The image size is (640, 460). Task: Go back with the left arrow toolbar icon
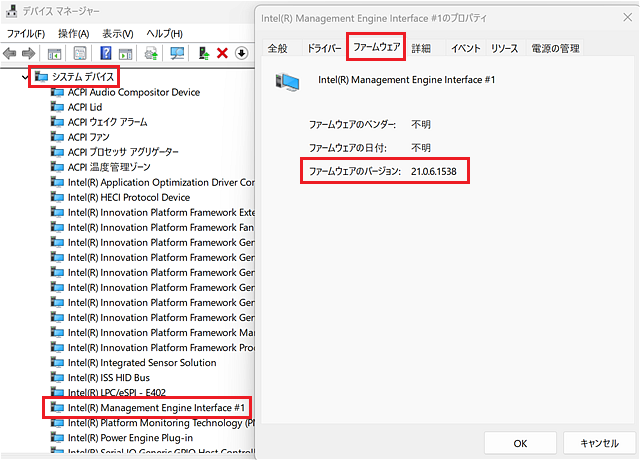[9, 53]
